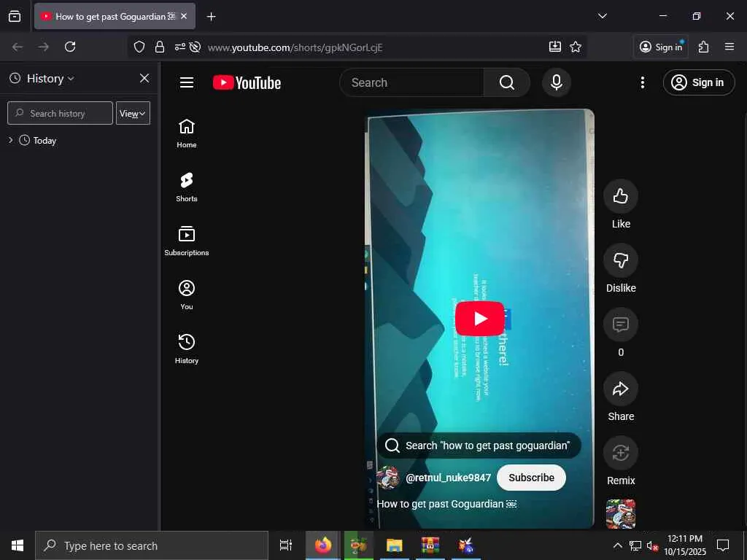747x560 pixels.
Task: Expand the Today history group
Action: [10, 140]
